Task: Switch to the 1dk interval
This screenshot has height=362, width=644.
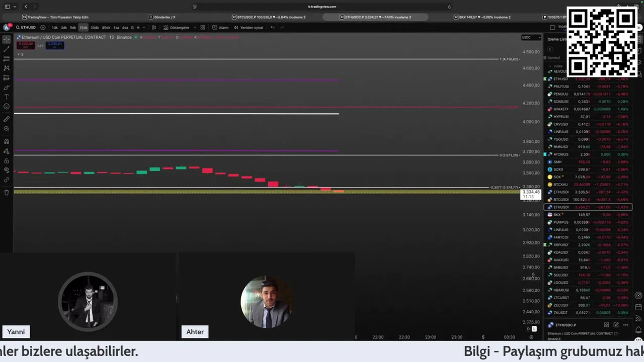Action: [55, 27]
